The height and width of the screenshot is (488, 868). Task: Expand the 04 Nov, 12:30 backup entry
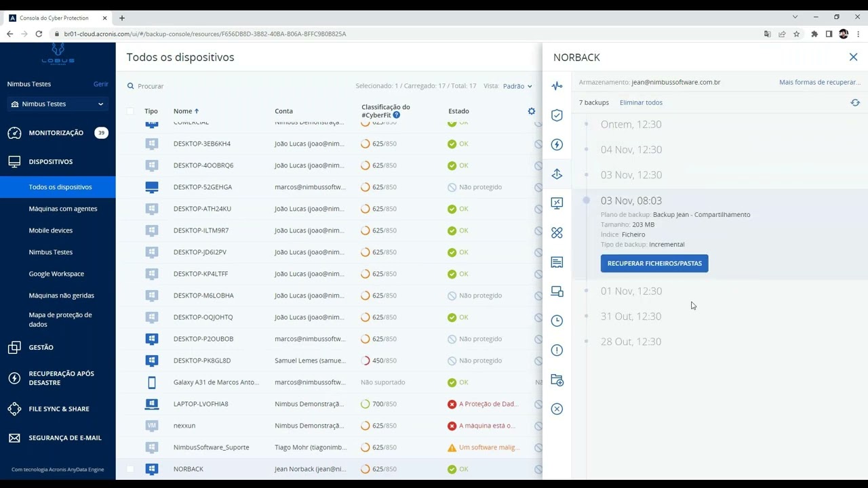click(x=631, y=149)
